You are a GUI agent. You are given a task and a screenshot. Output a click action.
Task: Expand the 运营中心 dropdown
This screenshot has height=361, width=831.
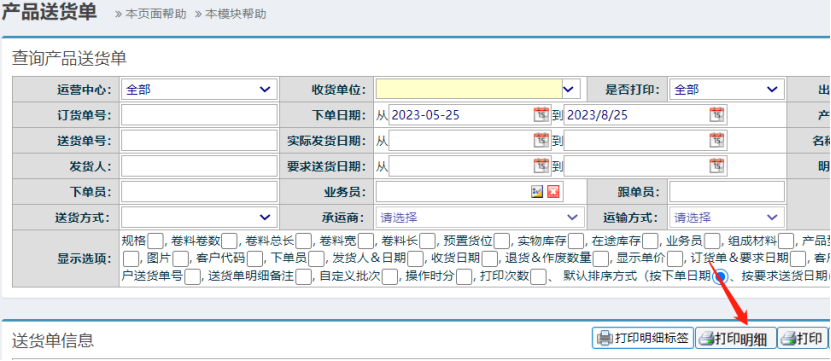click(x=199, y=90)
